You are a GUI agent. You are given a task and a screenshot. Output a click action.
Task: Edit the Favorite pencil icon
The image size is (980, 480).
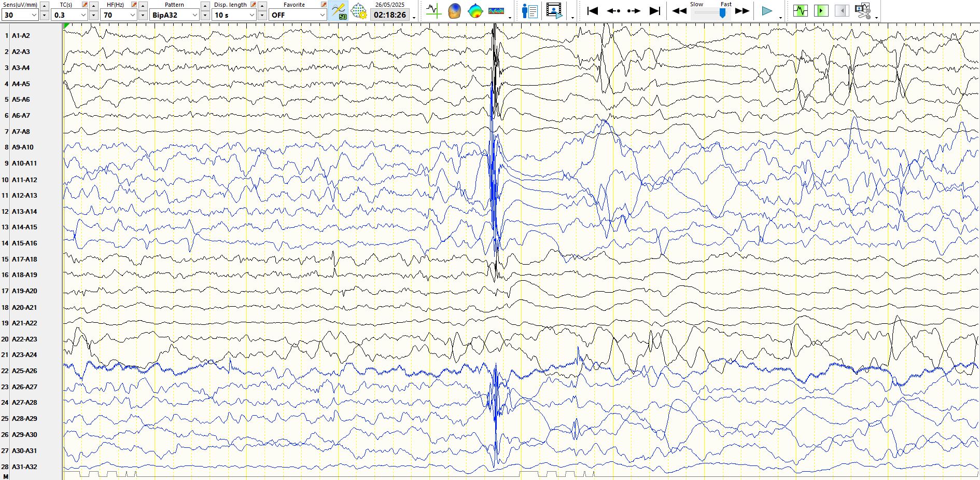pos(324,5)
